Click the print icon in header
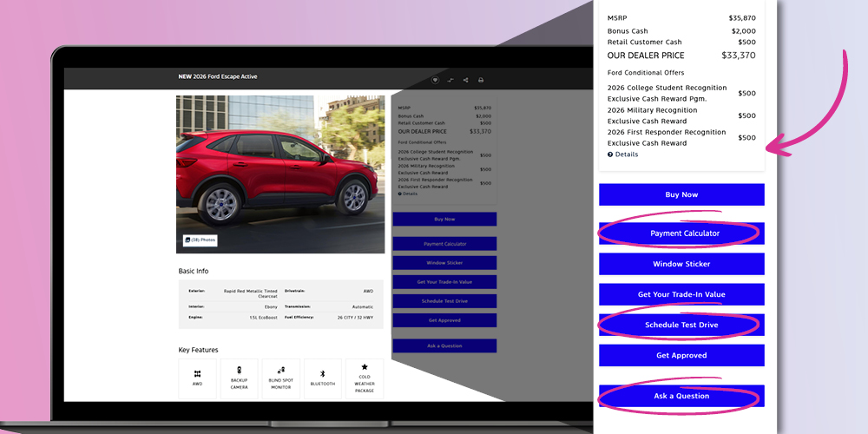 coord(481,80)
